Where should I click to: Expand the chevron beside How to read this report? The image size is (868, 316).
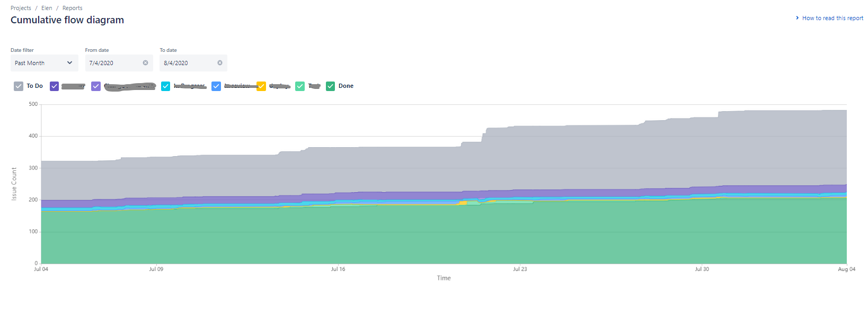798,18
